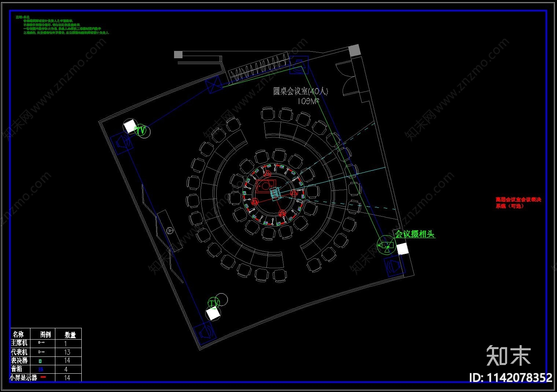Select the white square beside upper TV
This screenshot has width=557, height=392.
(129, 126)
